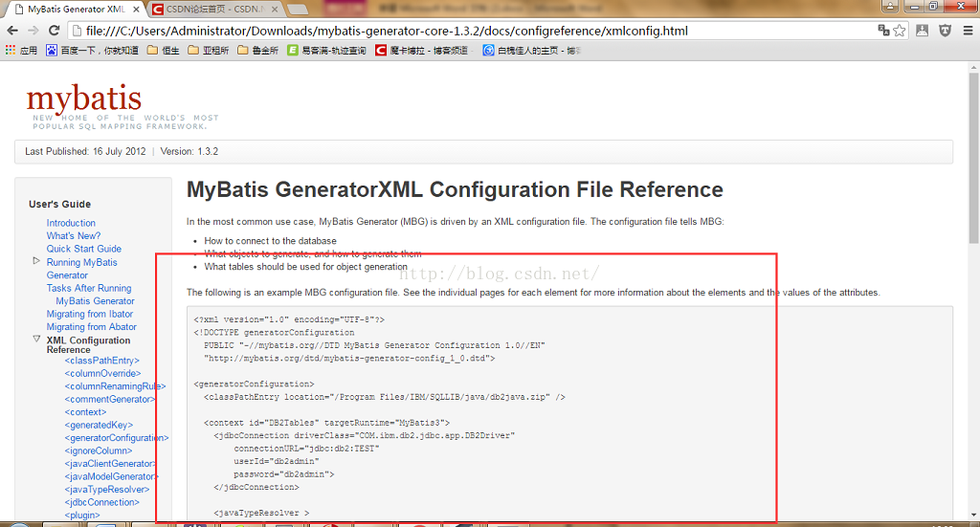Click the shield extension icon in the toolbar

click(x=945, y=31)
